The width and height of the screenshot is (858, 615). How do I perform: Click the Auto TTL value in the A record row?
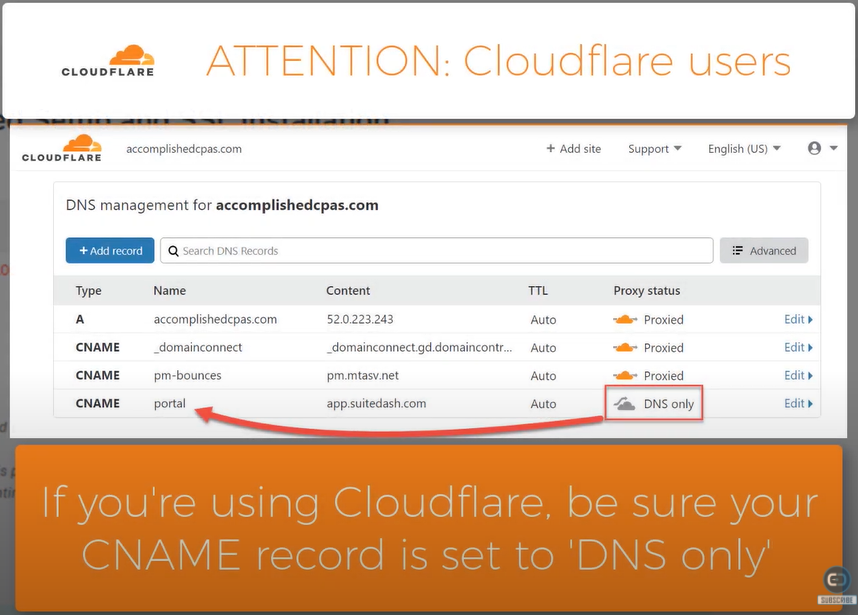pos(543,320)
